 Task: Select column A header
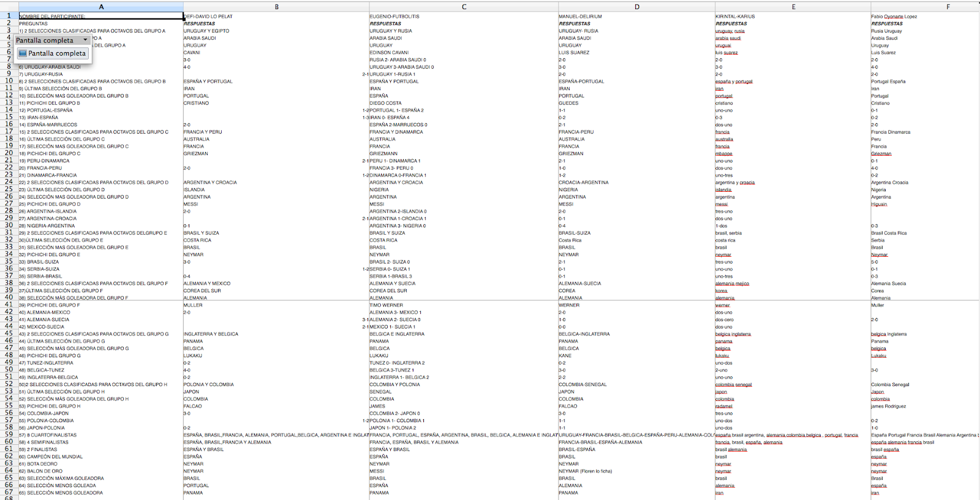click(101, 7)
